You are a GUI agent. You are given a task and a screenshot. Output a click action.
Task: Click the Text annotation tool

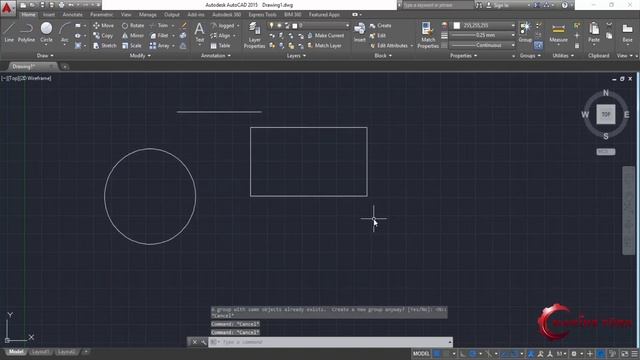coord(199,32)
